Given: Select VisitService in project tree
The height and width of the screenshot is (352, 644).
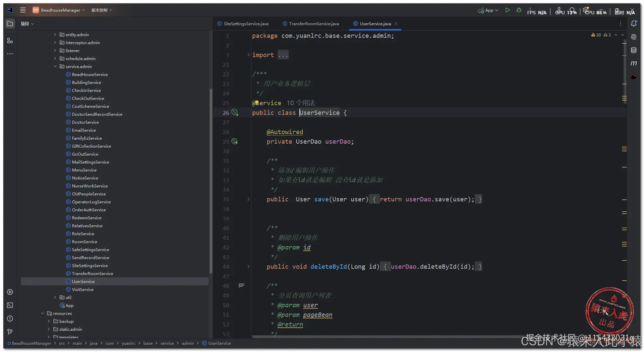Looking at the screenshot, I should [x=83, y=289].
